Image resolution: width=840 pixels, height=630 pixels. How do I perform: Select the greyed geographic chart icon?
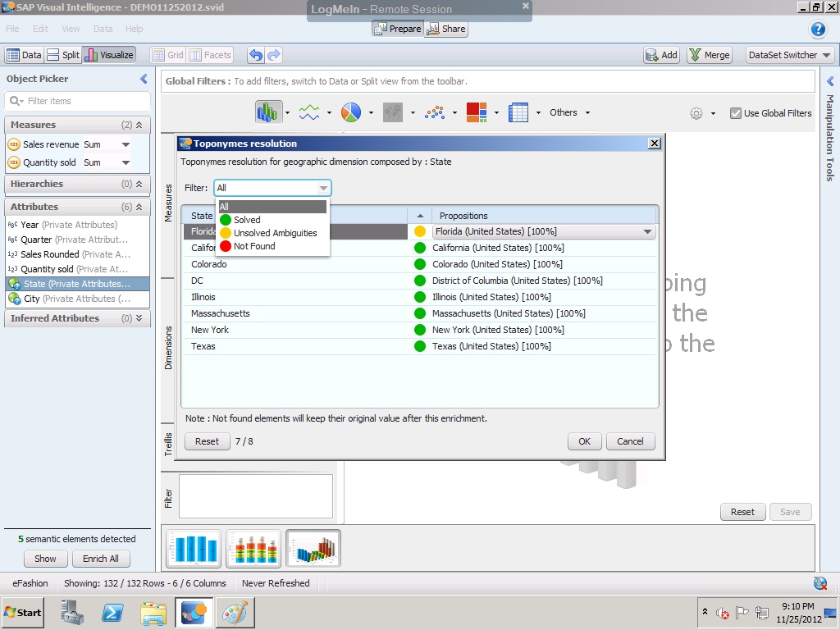pos(393,112)
